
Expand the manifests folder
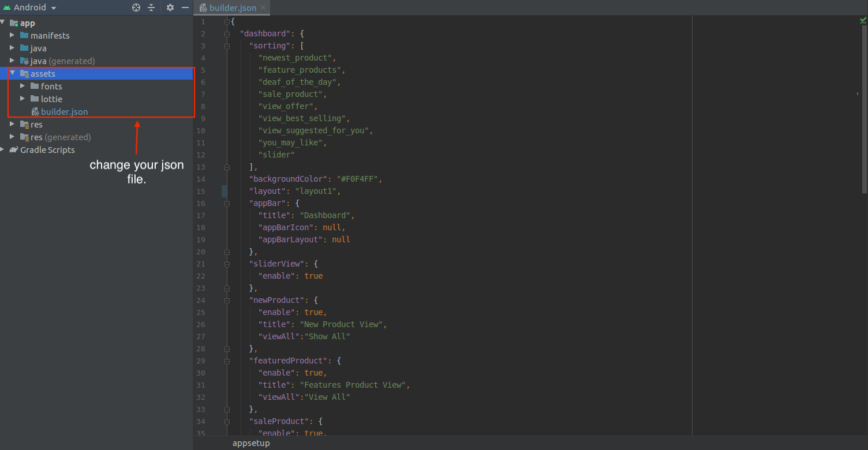[x=12, y=35]
